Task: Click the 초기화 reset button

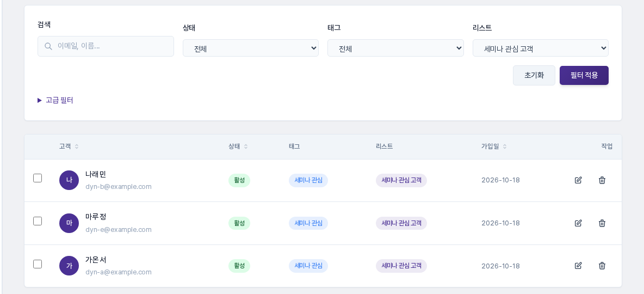Action: point(534,76)
